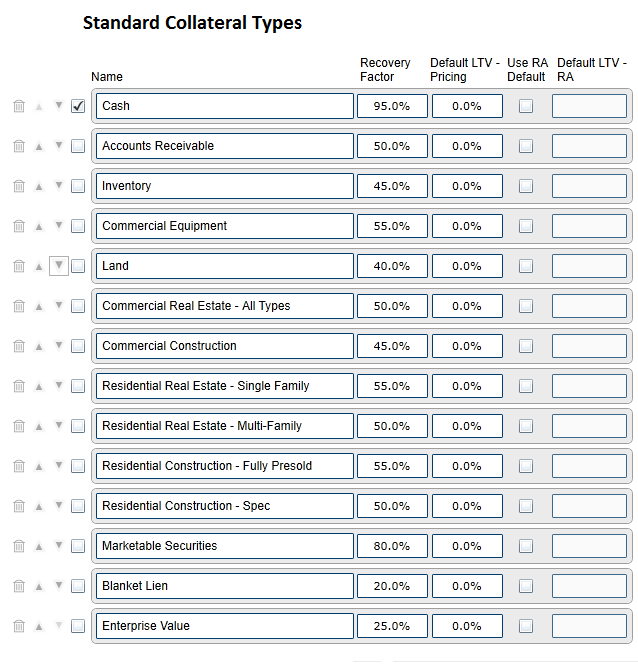Move Residential Construction - Spec row up
638x664 pixels.
(39, 506)
